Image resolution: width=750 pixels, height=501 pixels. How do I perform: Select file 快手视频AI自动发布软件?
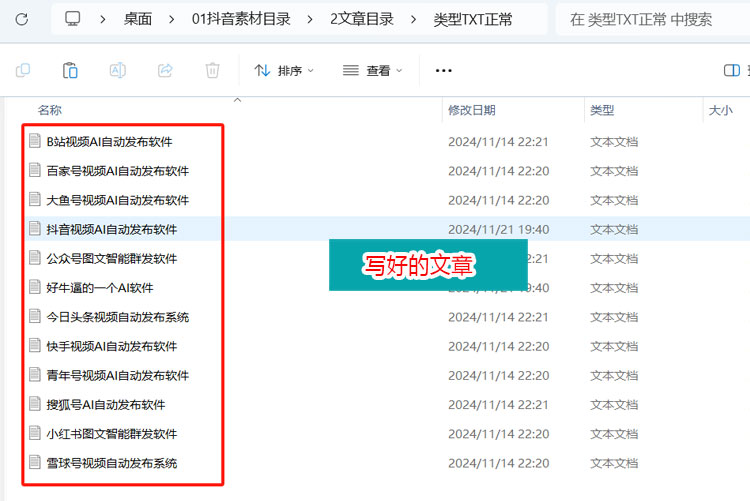tap(111, 346)
